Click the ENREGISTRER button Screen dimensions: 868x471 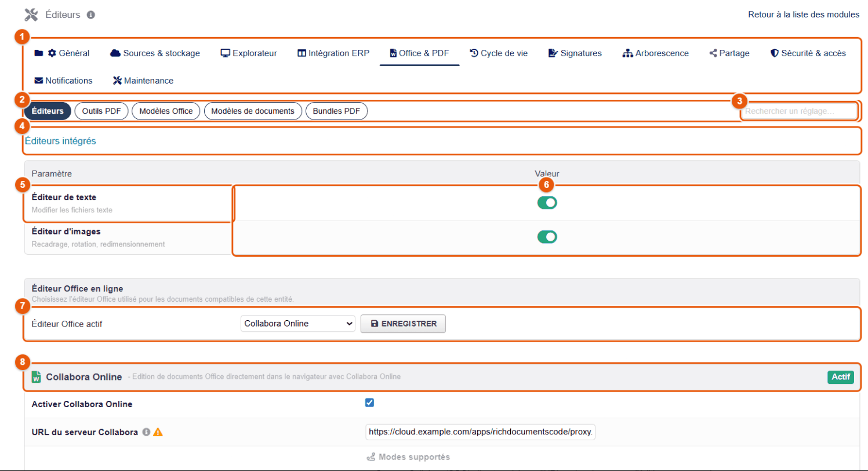(x=403, y=324)
